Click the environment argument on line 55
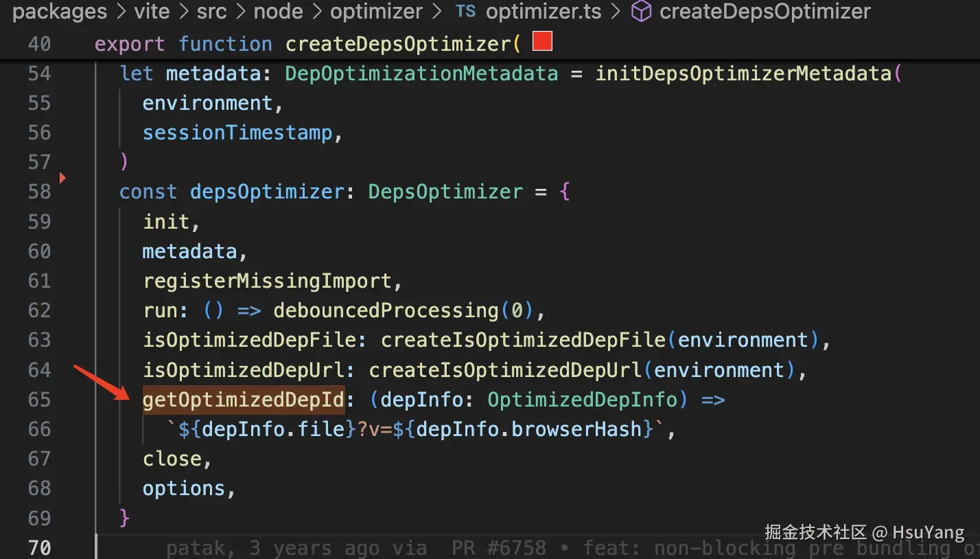The height and width of the screenshot is (559, 980). (207, 103)
